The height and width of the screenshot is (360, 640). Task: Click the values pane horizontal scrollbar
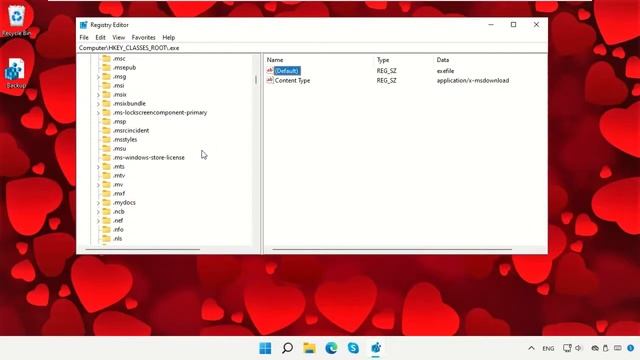(392, 249)
